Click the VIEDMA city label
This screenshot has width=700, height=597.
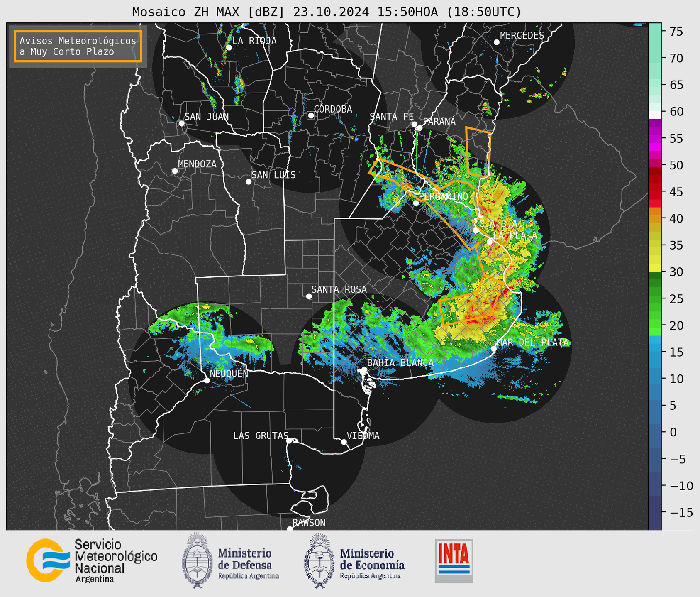363,436
